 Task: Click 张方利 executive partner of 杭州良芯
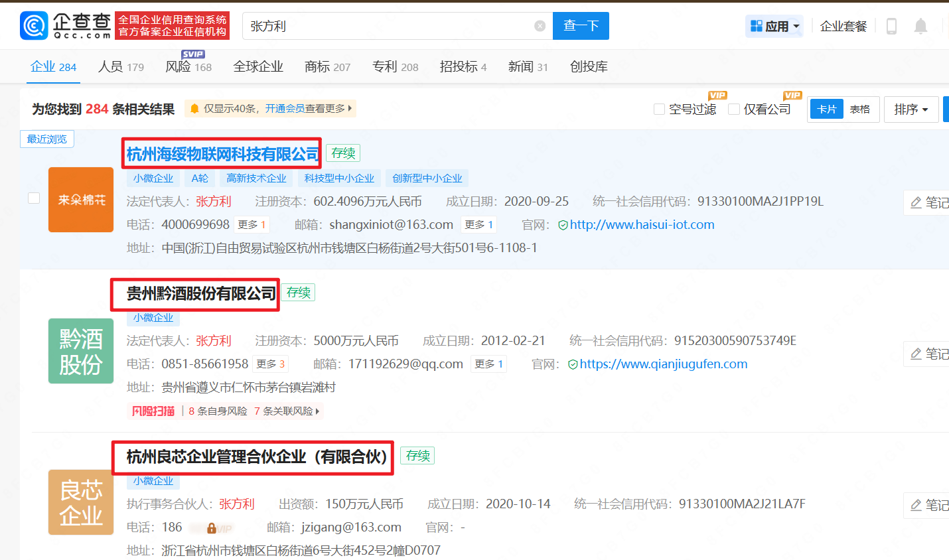[x=237, y=504]
